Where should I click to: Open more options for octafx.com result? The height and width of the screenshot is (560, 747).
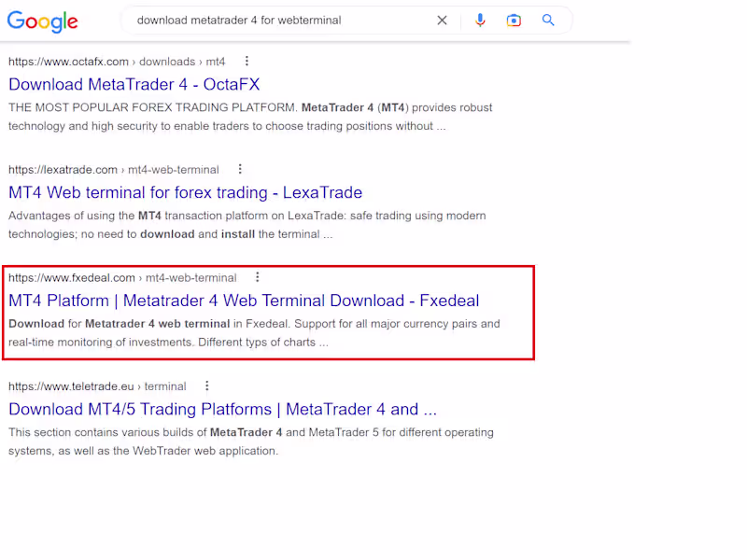[247, 61]
